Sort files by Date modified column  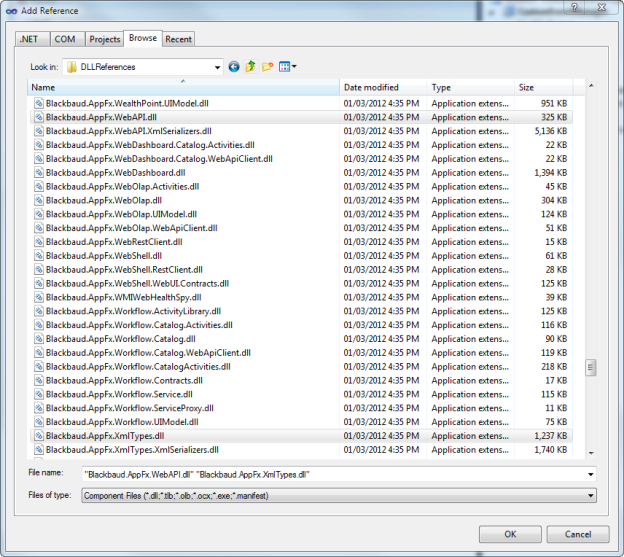tap(384, 88)
